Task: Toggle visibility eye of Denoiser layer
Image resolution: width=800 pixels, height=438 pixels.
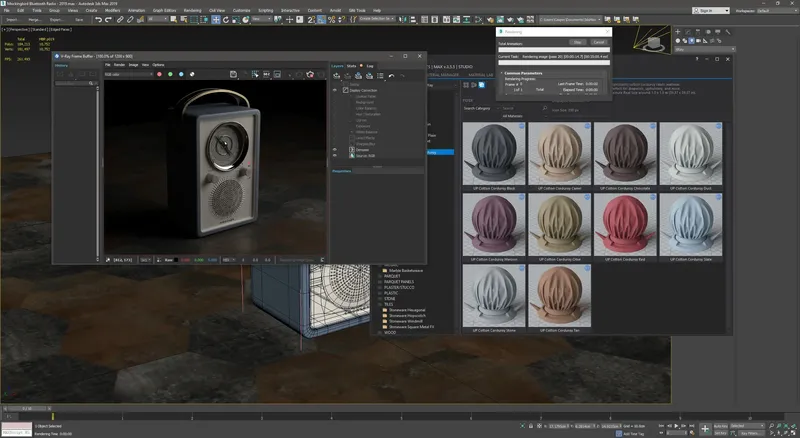Action: [x=335, y=149]
